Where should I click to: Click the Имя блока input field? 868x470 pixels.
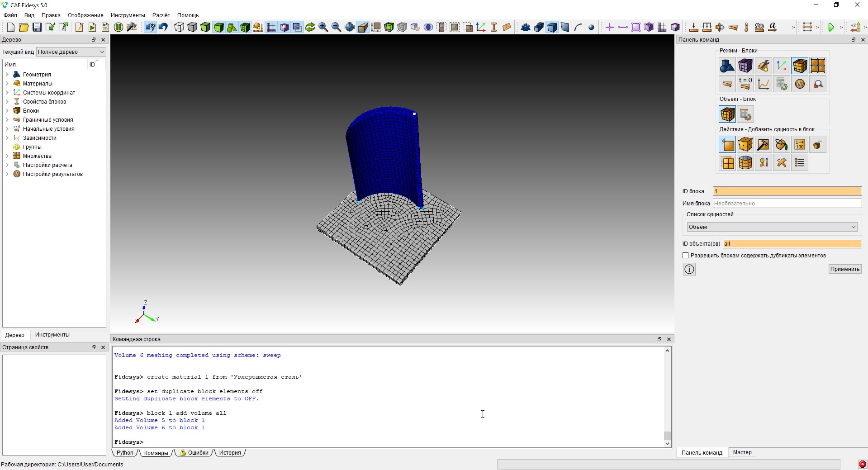click(787, 204)
